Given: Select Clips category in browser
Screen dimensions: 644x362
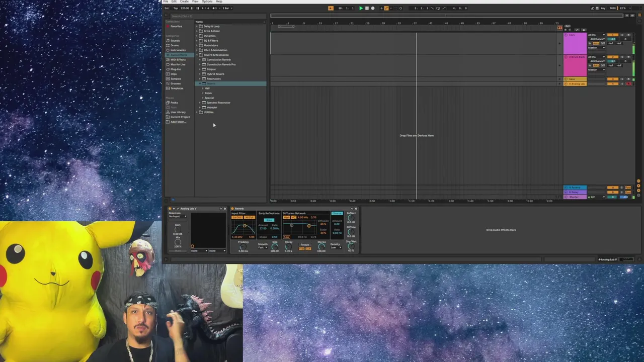Looking at the screenshot, I should (174, 74).
